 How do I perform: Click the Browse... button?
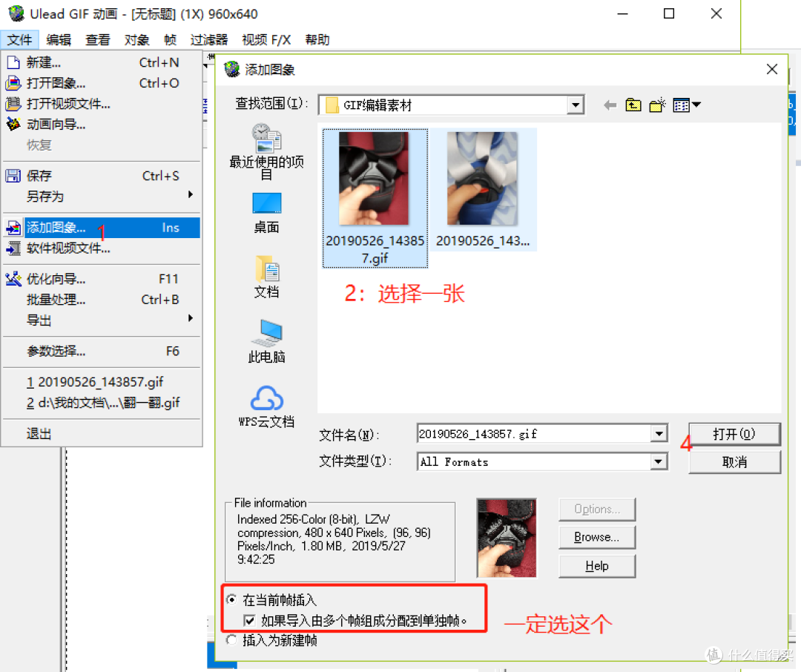(596, 537)
